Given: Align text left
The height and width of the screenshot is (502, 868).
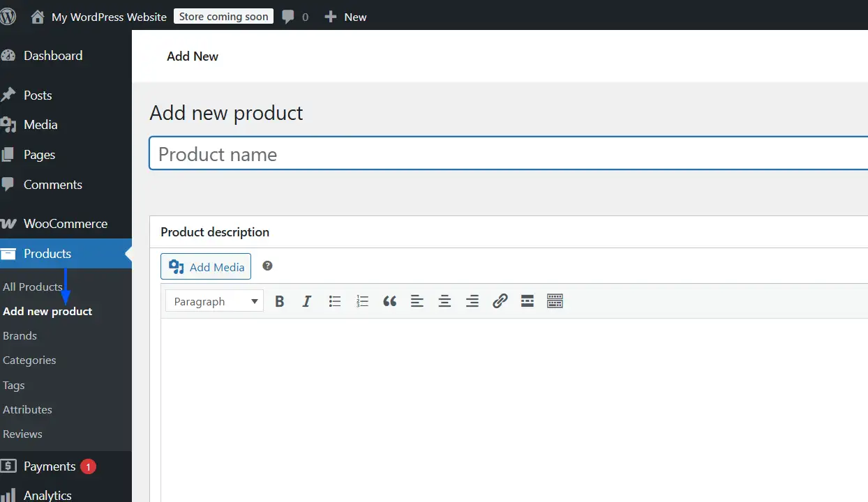Looking at the screenshot, I should click(417, 301).
